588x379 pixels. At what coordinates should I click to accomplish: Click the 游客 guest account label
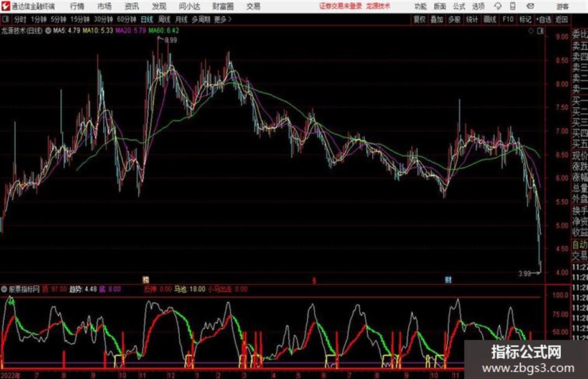562,6
